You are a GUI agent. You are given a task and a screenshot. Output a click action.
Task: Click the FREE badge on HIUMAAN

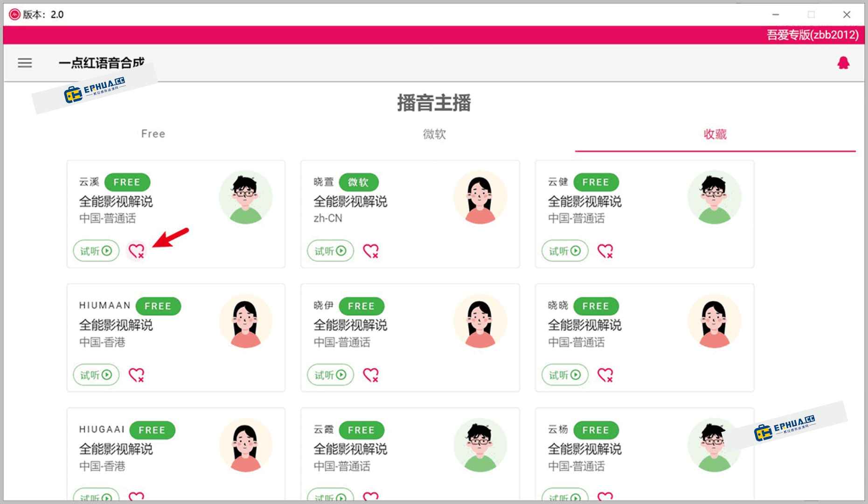(x=158, y=306)
